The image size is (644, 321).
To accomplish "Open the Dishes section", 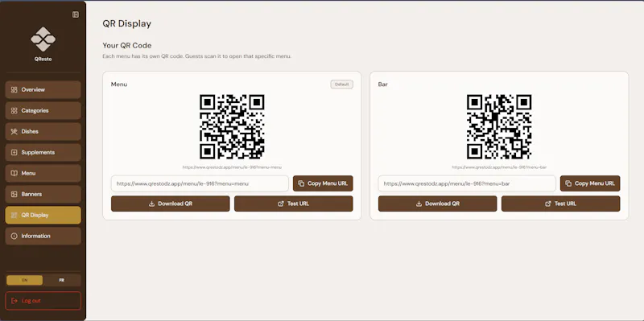I will click(43, 131).
